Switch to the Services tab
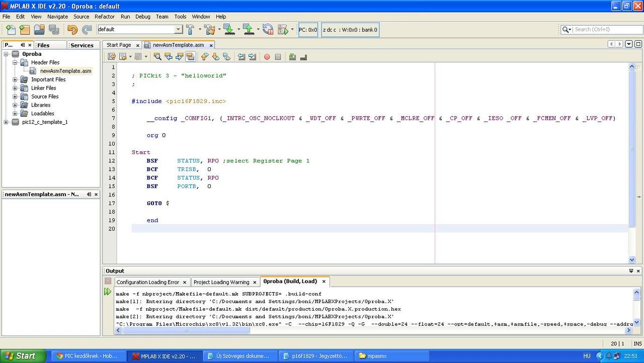 (82, 45)
